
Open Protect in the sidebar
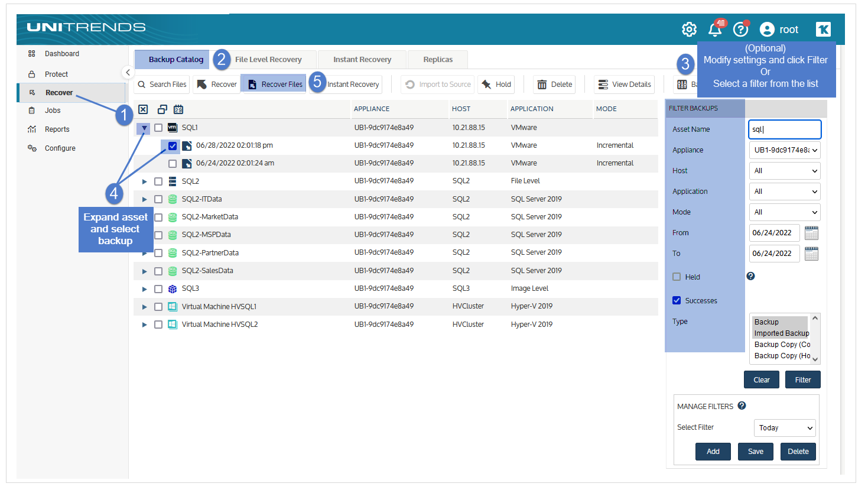click(x=56, y=74)
